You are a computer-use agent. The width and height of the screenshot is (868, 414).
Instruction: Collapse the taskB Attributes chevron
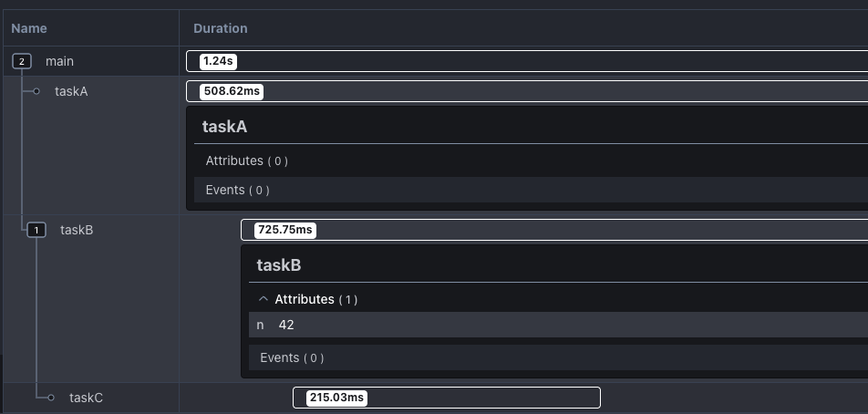(x=263, y=299)
